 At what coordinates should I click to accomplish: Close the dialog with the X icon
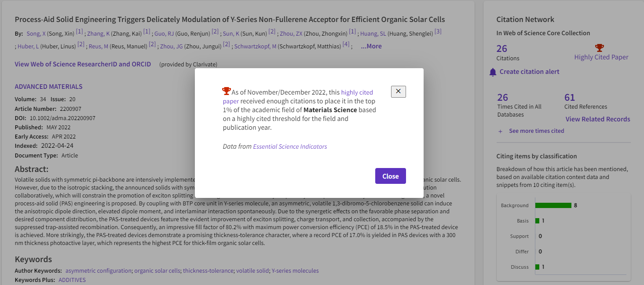click(x=398, y=91)
